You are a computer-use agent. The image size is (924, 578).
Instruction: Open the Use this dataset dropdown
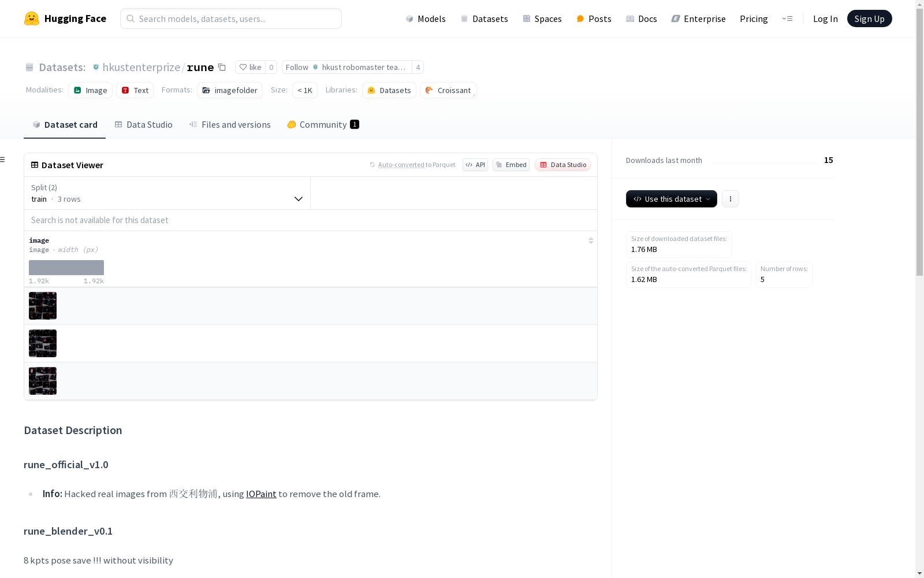672,199
